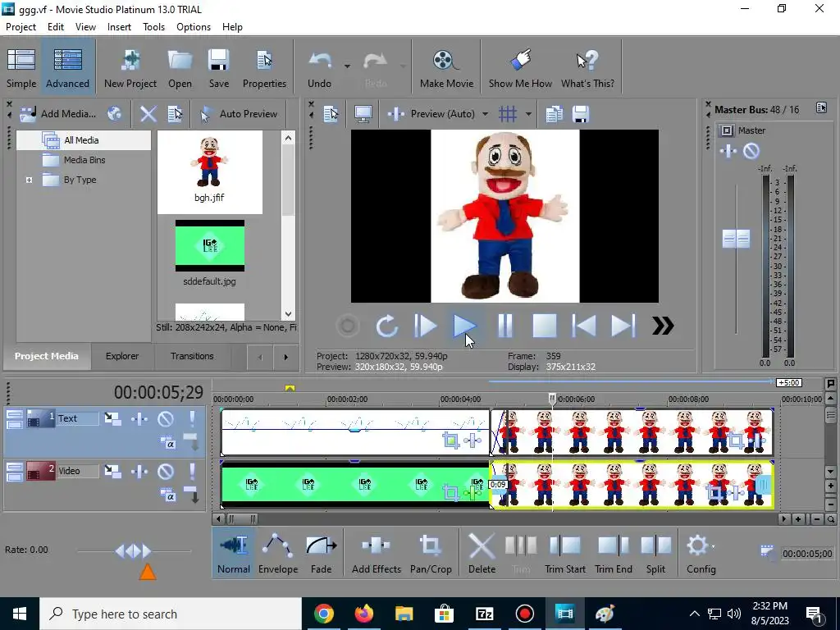Delete the selected event

pos(482,554)
